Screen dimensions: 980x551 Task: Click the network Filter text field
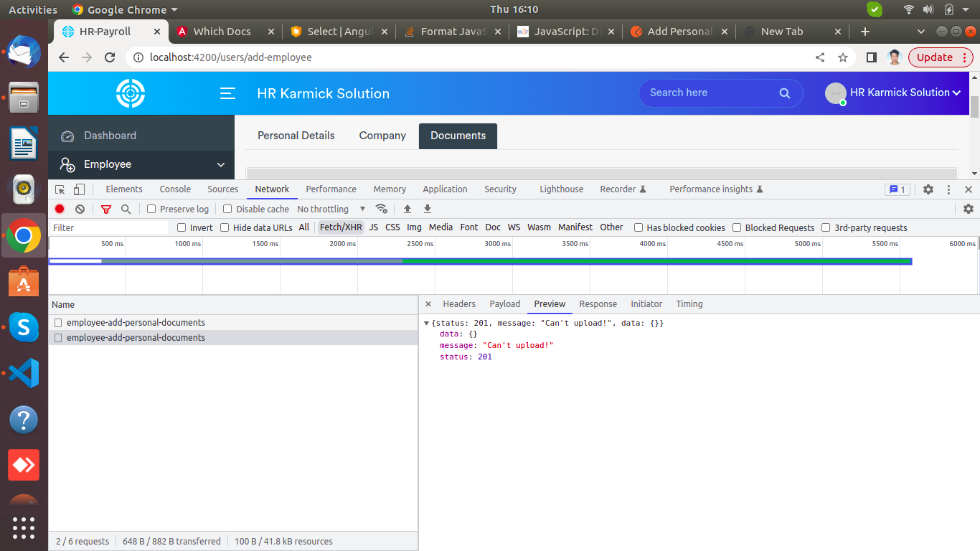(108, 227)
